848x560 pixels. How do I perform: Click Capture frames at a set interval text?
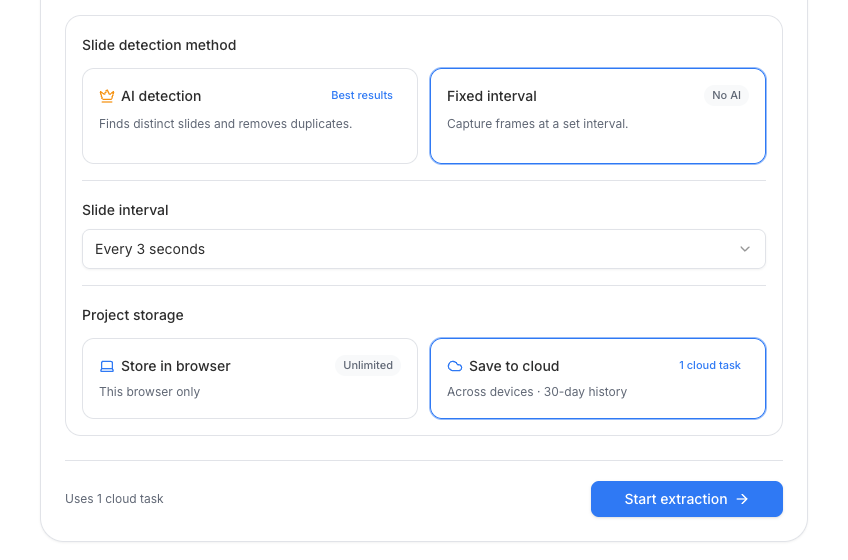[x=538, y=124]
